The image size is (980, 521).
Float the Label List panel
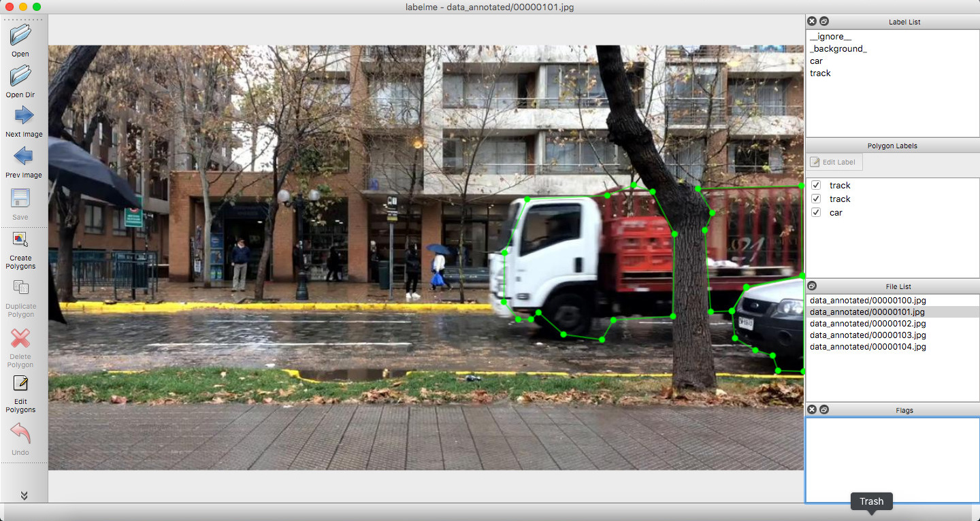(x=823, y=22)
